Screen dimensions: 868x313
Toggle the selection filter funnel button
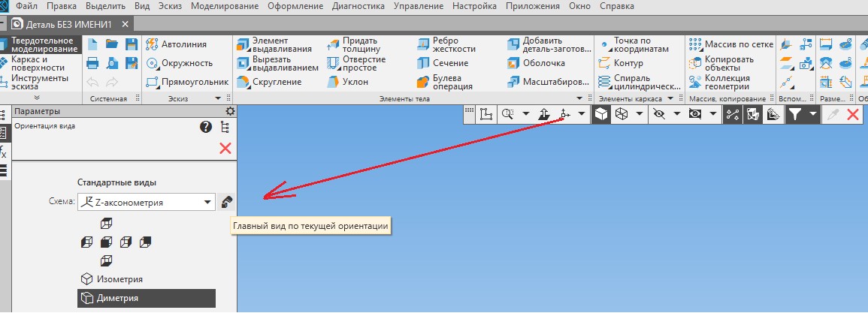(x=795, y=115)
